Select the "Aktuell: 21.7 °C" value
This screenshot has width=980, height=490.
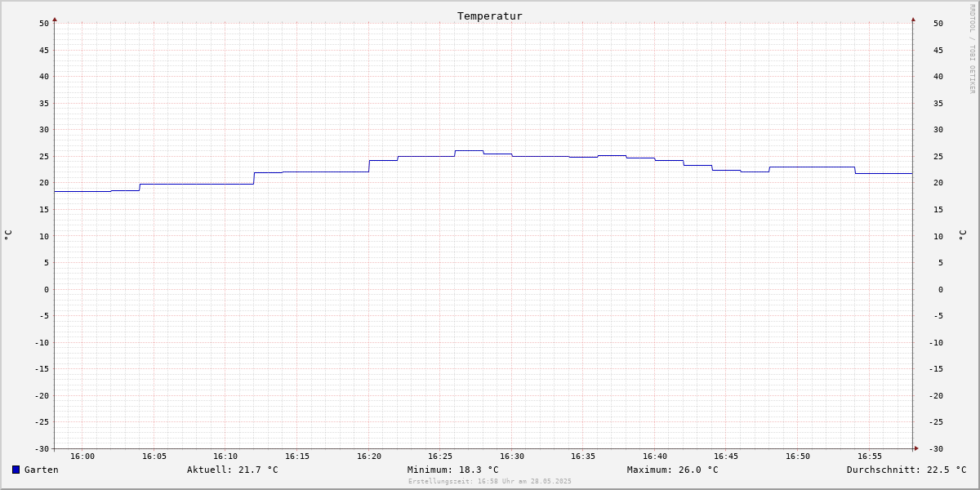pos(233,470)
